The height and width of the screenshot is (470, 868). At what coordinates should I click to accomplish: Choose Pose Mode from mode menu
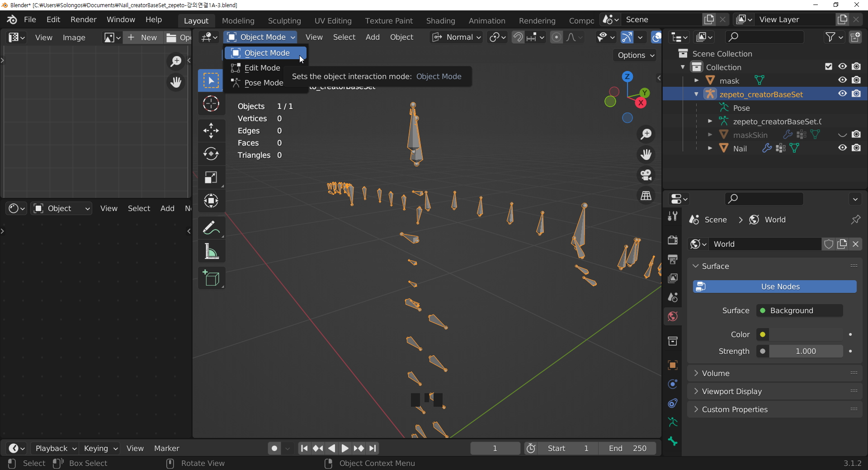(x=265, y=83)
